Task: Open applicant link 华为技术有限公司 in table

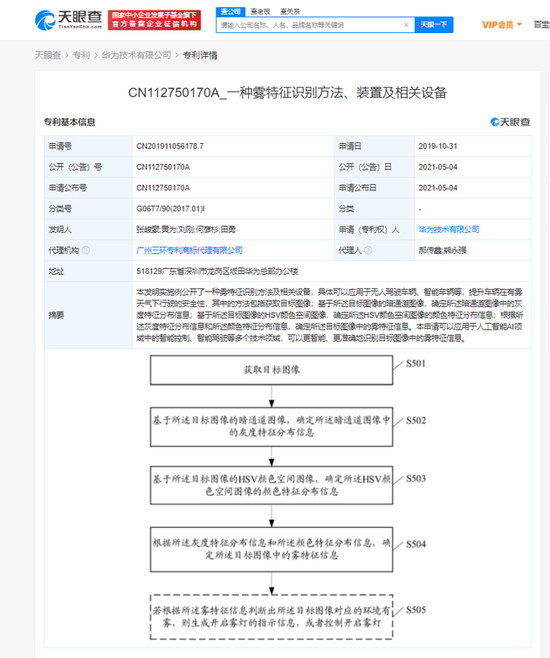Action: click(x=449, y=230)
